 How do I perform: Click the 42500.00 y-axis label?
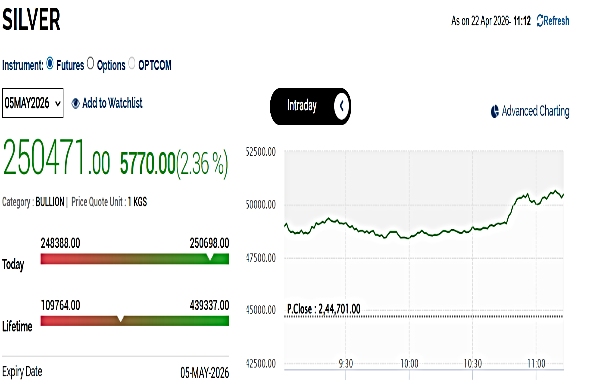pos(261,364)
